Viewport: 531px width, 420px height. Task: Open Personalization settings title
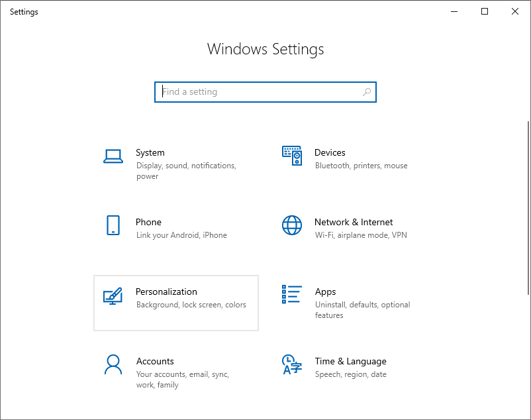click(166, 291)
